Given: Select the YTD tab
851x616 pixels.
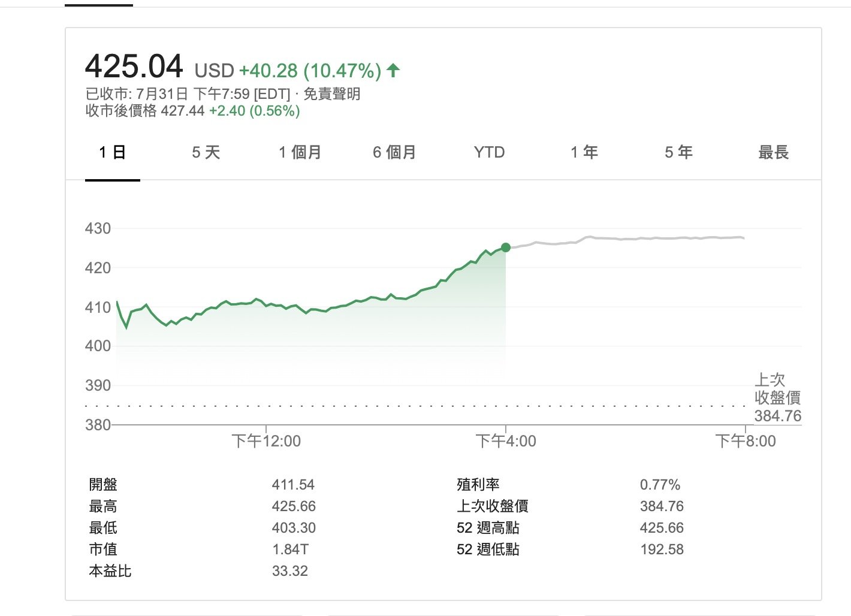Looking at the screenshot, I should [x=489, y=153].
